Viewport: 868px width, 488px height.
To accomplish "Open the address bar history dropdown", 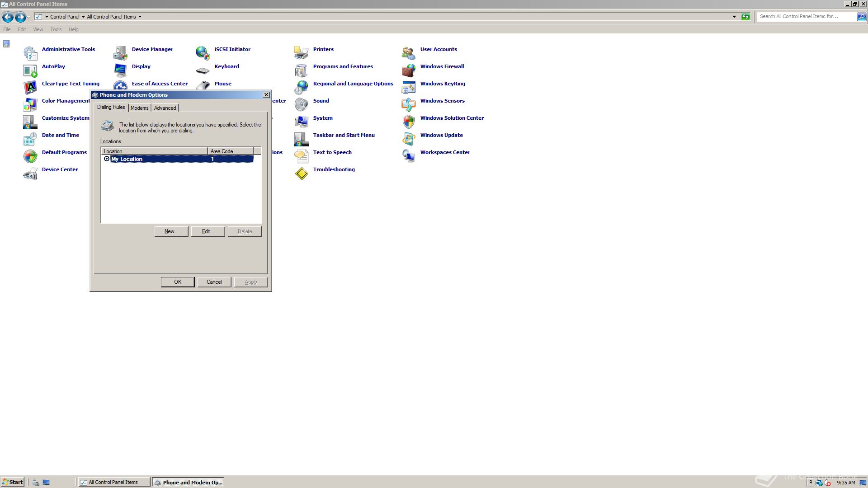I will click(x=734, y=17).
